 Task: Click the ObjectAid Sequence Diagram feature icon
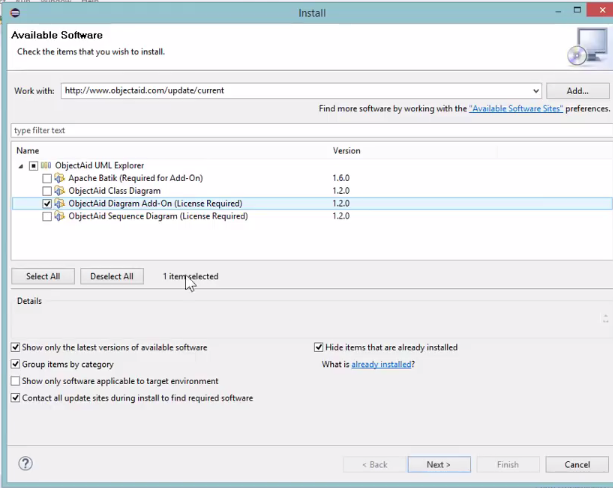point(59,216)
